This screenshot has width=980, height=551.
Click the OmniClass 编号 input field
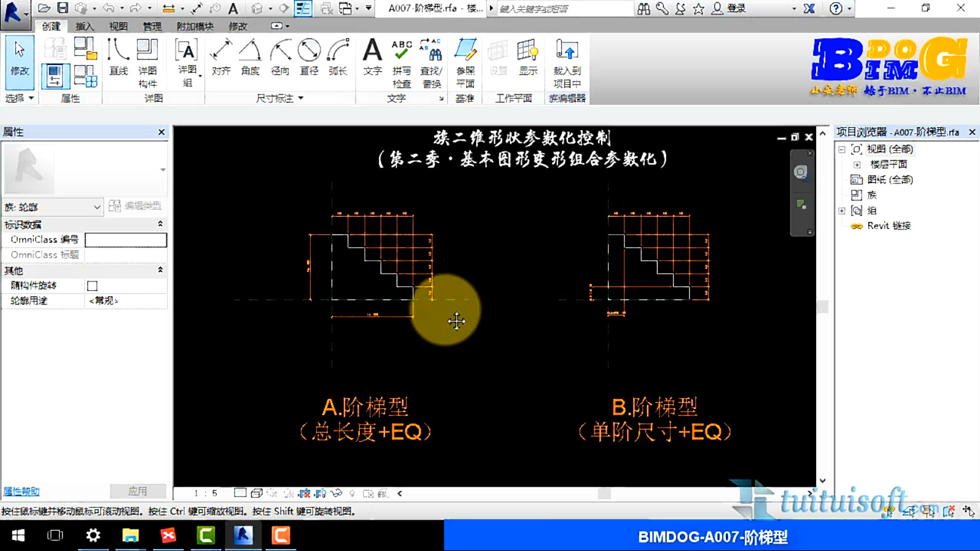click(126, 240)
